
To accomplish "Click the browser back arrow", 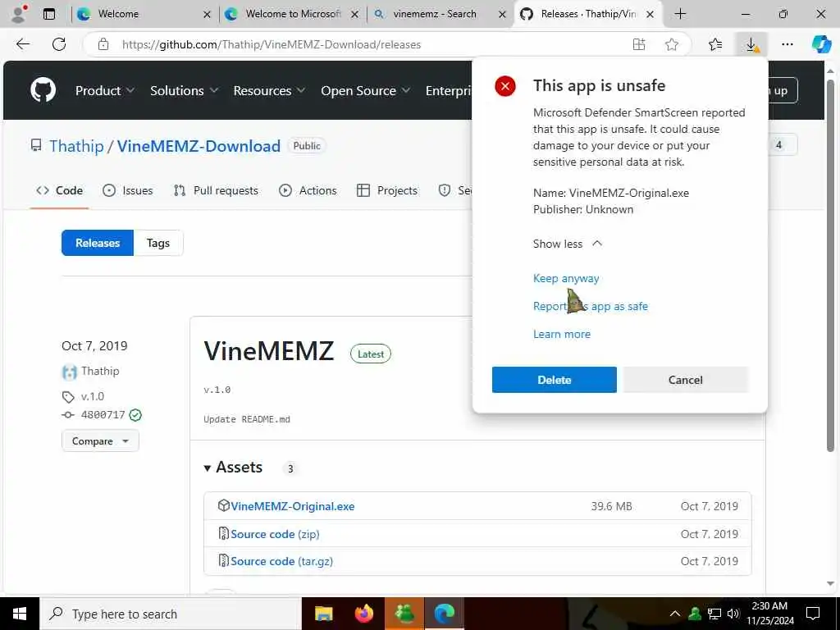I will [x=23, y=44].
